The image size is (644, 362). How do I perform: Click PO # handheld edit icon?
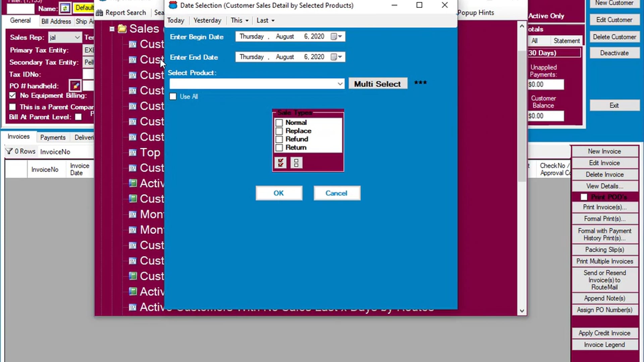point(75,86)
